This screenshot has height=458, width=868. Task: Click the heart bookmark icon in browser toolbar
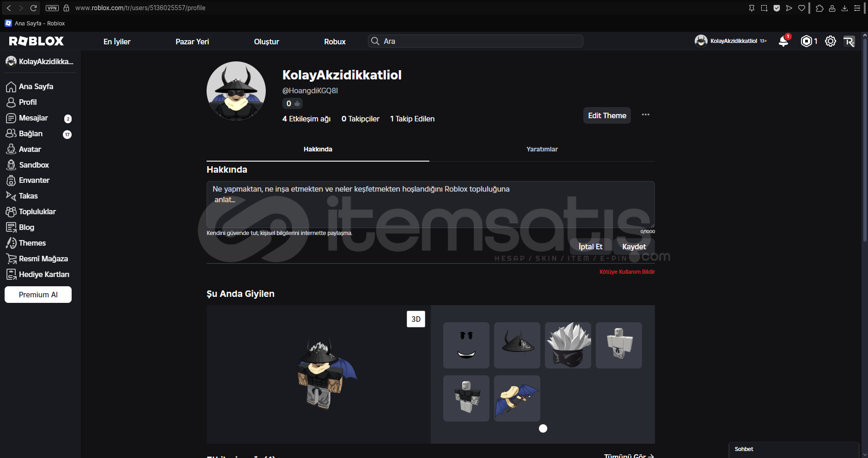click(x=801, y=8)
